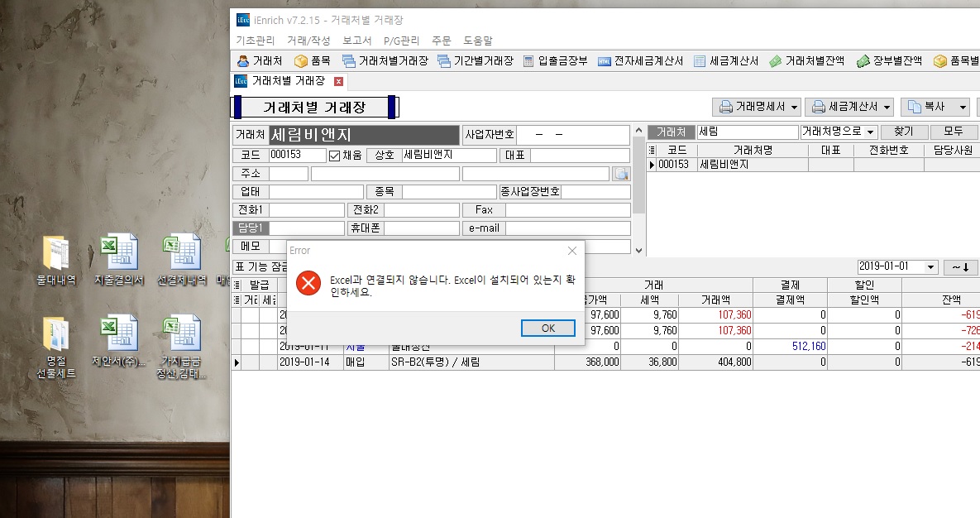Open the 장부별잔액 toolbar item
The image size is (980, 518).
point(888,60)
